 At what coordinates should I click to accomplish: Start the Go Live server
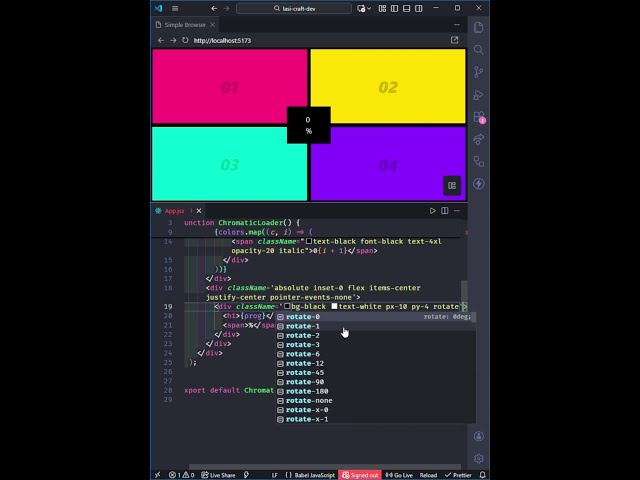(x=399, y=475)
